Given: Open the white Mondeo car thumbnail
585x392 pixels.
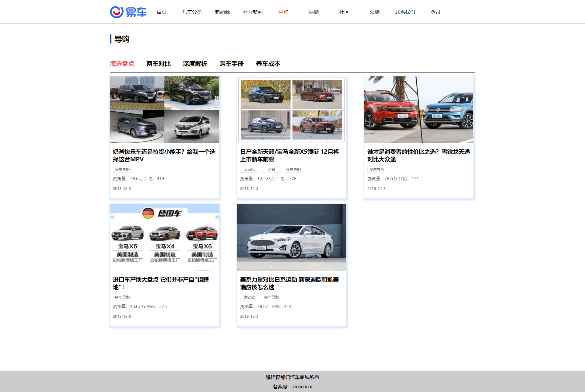Looking at the screenshot, I should pyautogui.click(x=292, y=238).
